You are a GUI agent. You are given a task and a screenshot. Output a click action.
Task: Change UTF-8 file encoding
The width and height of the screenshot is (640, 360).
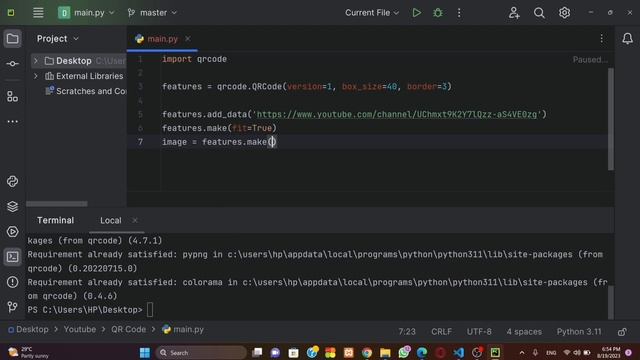[x=479, y=331]
